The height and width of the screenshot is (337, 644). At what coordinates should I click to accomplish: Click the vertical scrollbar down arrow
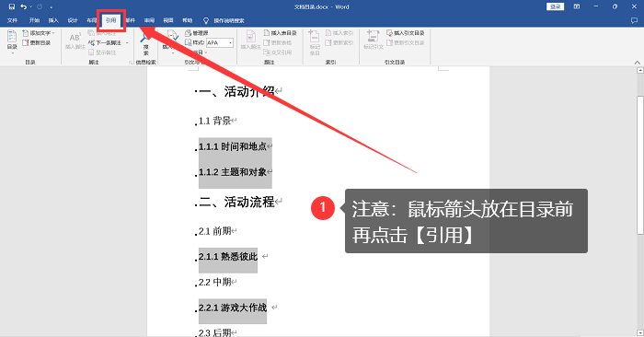pyautogui.click(x=640, y=332)
